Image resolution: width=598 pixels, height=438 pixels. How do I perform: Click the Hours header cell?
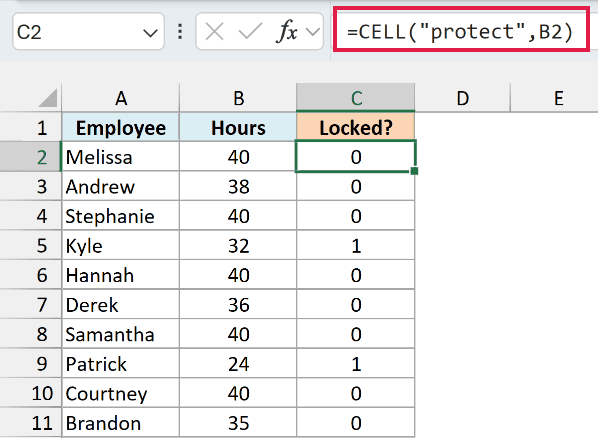[x=238, y=127]
